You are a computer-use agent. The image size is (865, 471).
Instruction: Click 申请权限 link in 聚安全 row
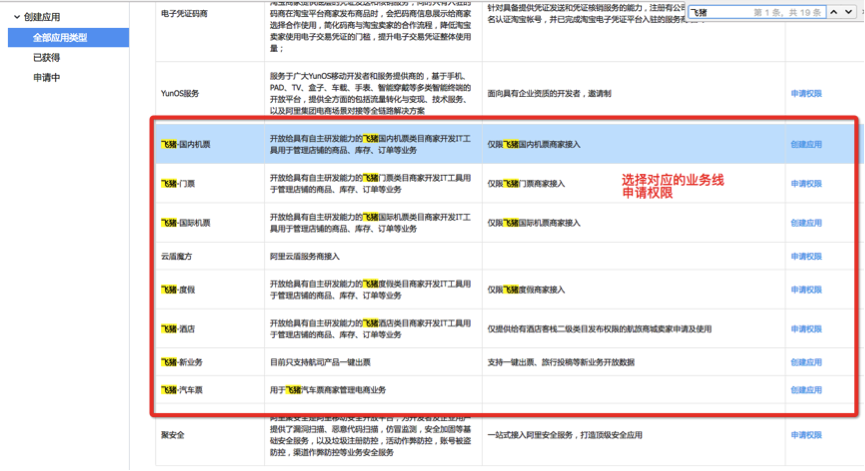[806, 435]
